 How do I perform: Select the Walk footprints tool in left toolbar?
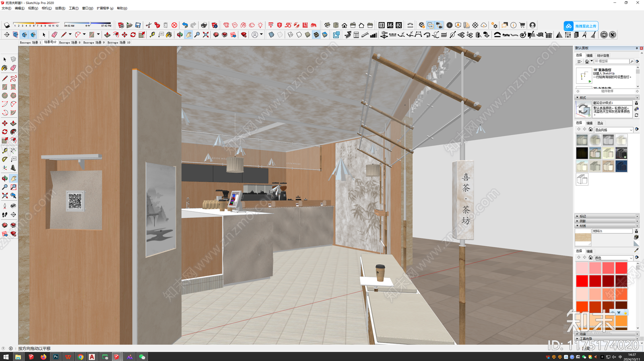(x=5, y=215)
